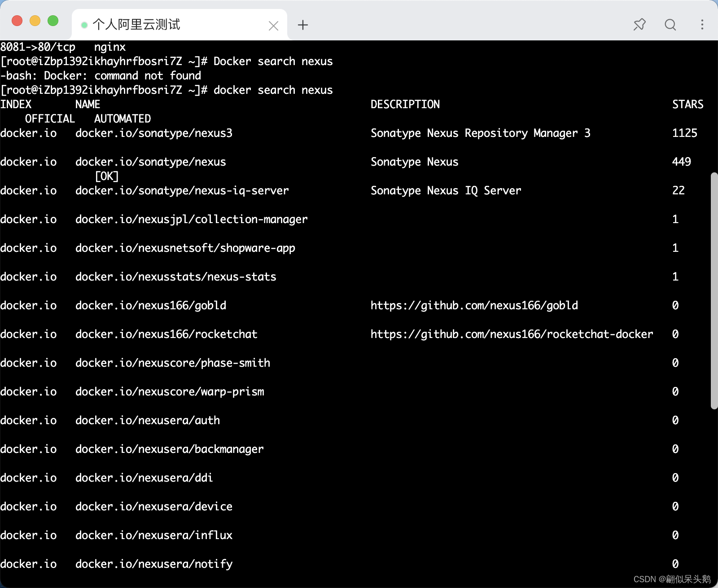Click text docker.io/sonatype/nexus-iq-server
The height and width of the screenshot is (588, 718).
pos(182,191)
